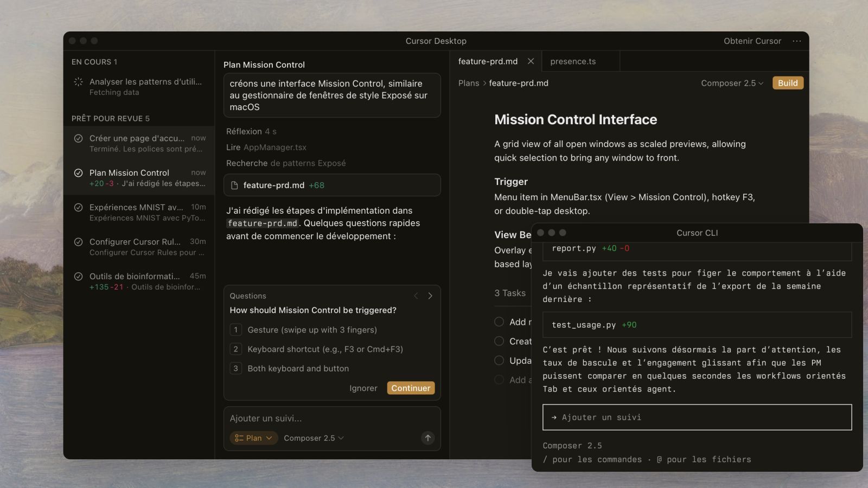Click Recherche de patterns Exposé step

point(286,163)
